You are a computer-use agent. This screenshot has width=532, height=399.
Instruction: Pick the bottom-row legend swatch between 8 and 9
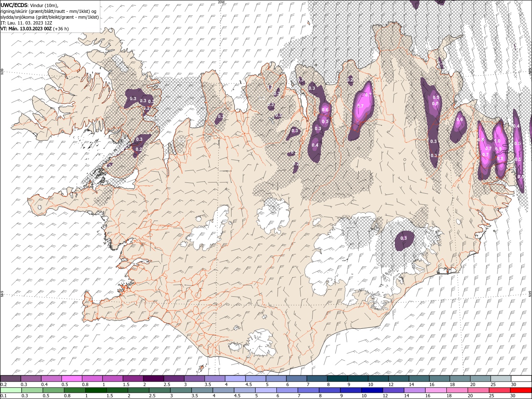point(330,390)
